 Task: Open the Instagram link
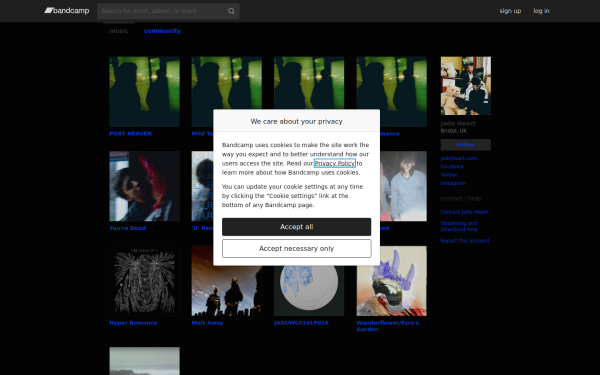[453, 183]
